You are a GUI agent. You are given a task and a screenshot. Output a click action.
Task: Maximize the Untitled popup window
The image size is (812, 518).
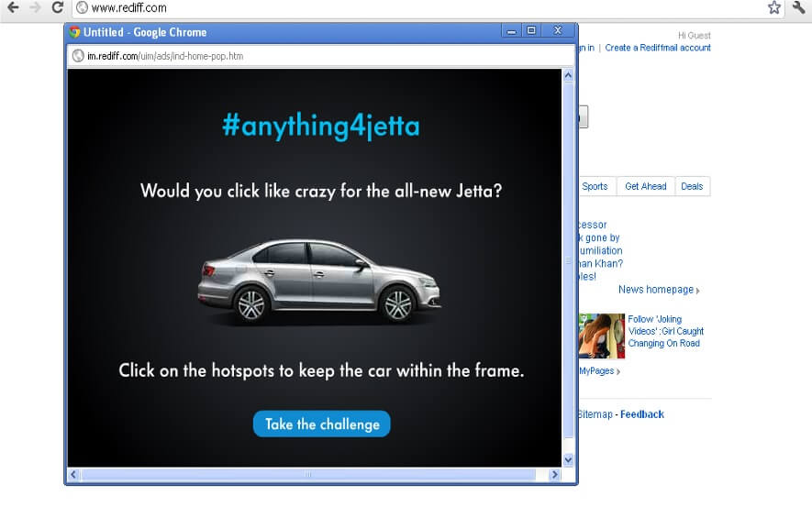pyautogui.click(x=531, y=30)
